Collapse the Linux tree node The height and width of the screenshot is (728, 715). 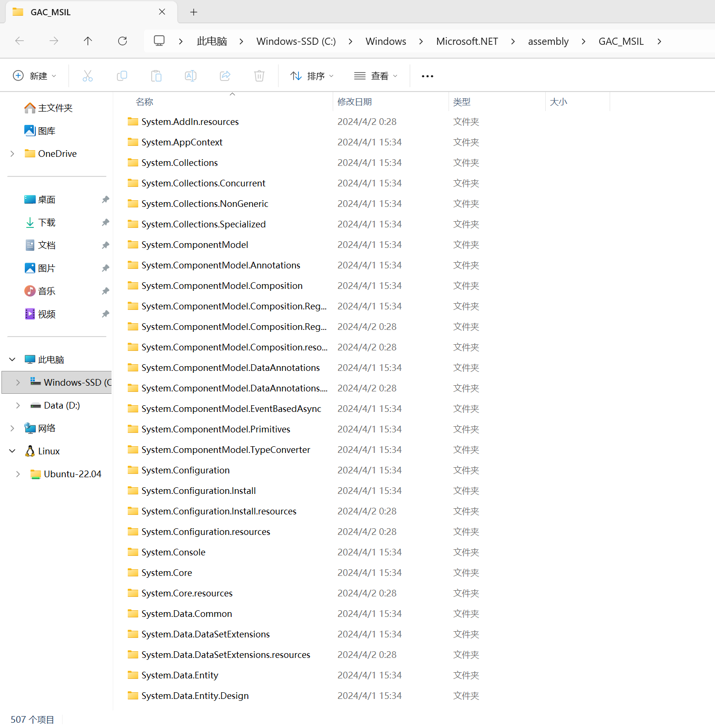pos(12,451)
